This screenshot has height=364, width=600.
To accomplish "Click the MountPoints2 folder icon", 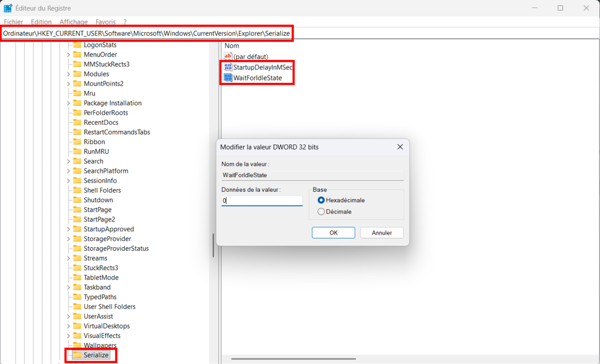I will pyautogui.click(x=76, y=83).
